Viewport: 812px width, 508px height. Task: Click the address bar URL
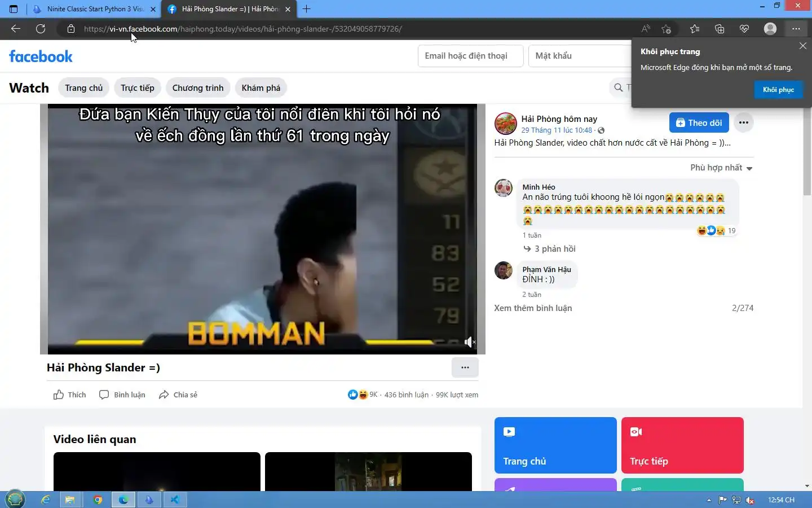pyautogui.click(x=243, y=29)
